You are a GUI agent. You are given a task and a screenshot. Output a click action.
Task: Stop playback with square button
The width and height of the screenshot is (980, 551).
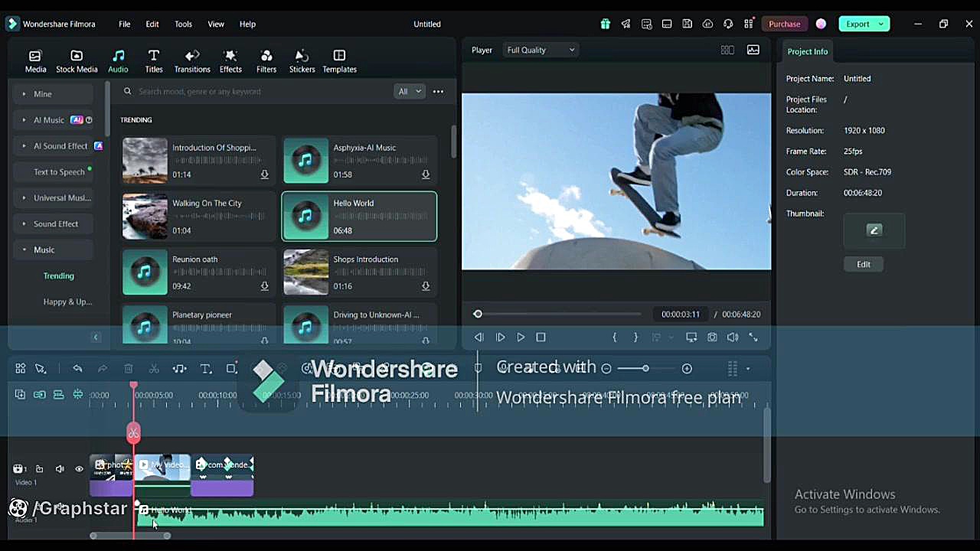(x=541, y=337)
